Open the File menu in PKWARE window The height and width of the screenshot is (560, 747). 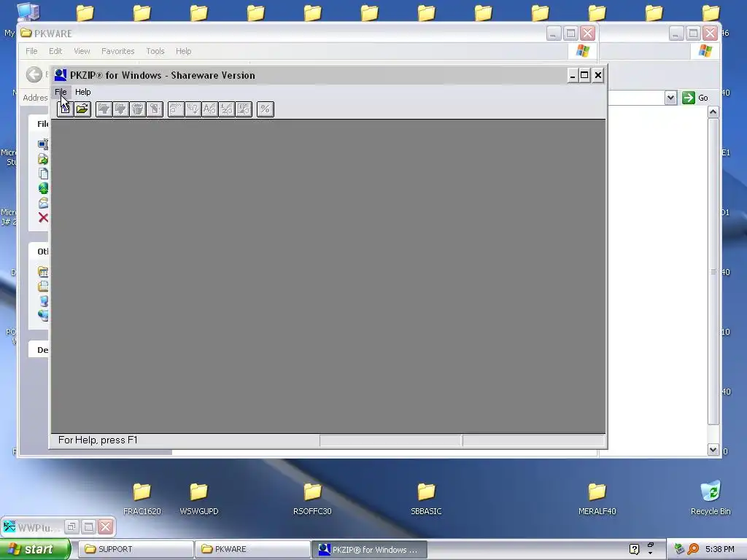[x=31, y=51]
